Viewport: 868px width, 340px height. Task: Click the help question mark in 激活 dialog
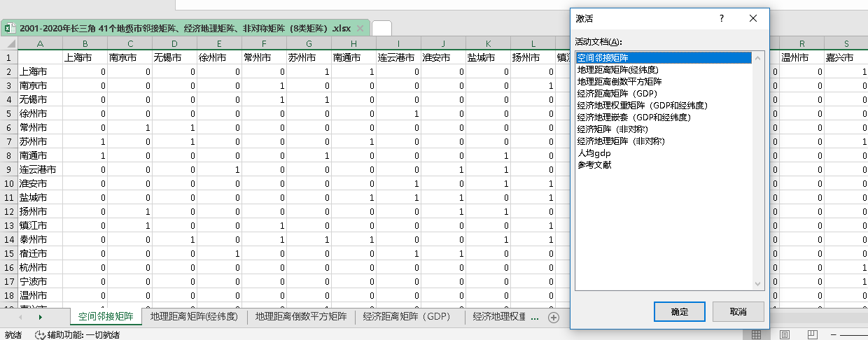tap(722, 18)
